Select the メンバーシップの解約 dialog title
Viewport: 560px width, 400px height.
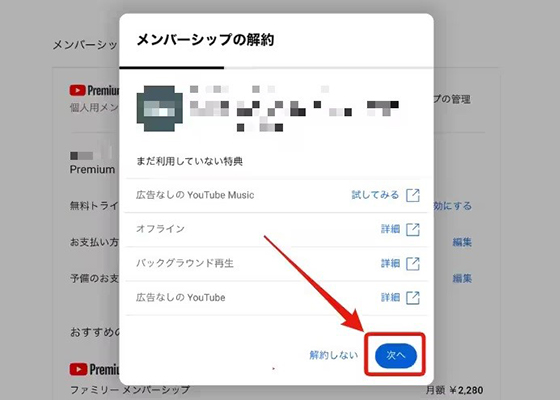coord(205,39)
